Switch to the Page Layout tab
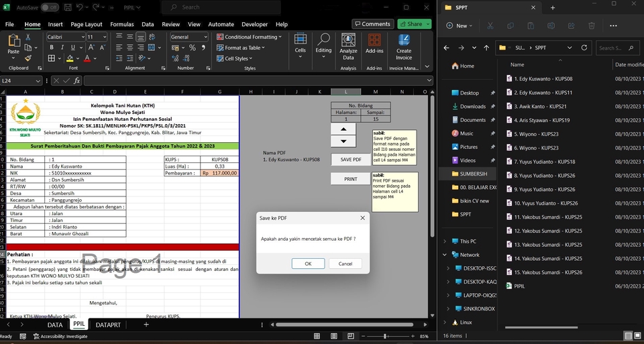 [87, 24]
